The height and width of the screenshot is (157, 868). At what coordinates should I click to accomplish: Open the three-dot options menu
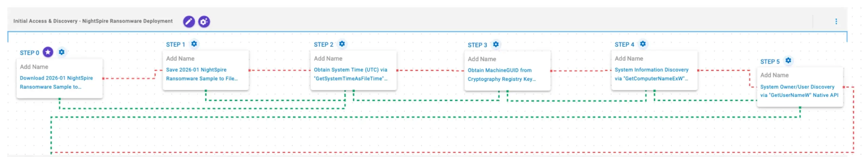[x=836, y=22]
